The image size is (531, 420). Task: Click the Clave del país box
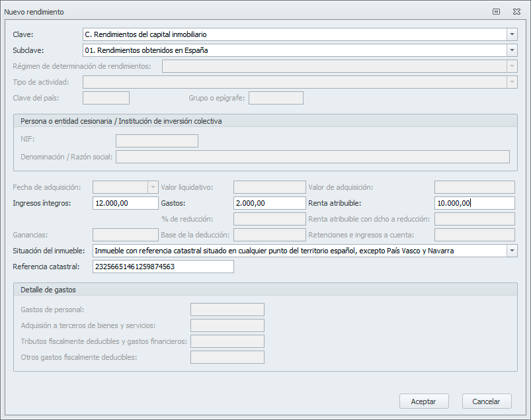pyautogui.click(x=106, y=98)
